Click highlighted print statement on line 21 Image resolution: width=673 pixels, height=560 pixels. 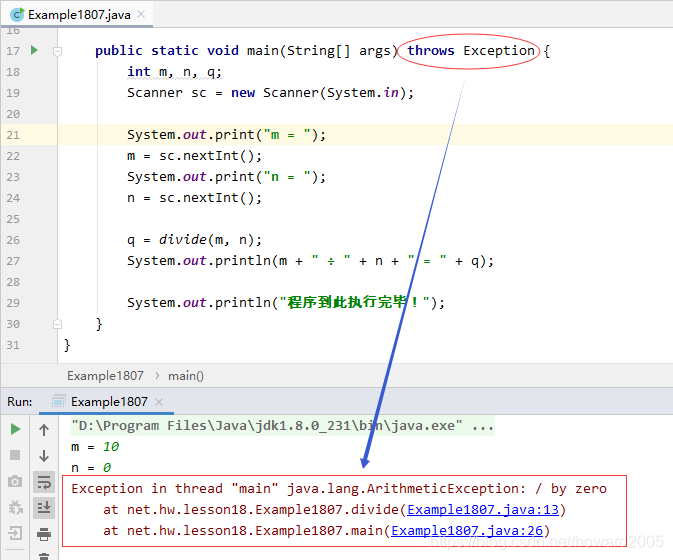click(226, 135)
